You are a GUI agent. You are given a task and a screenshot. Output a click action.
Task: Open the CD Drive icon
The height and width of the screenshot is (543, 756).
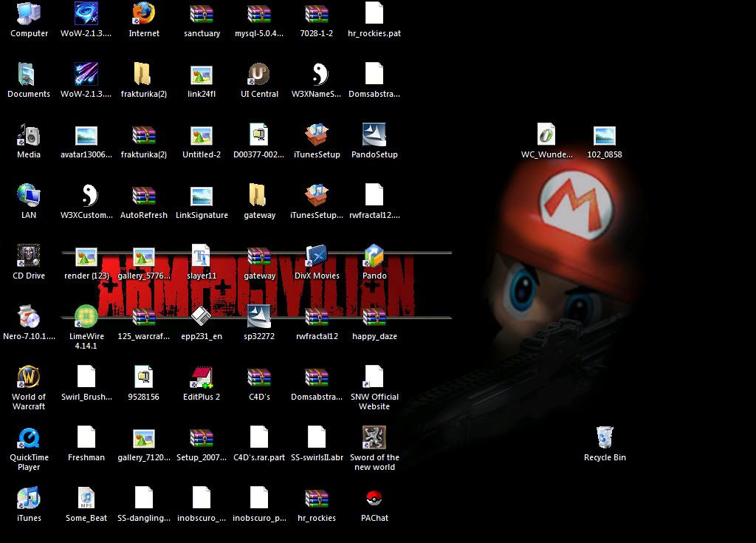click(29, 256)
